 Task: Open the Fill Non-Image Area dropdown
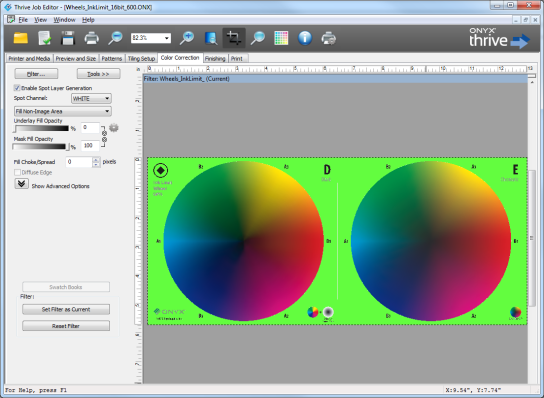pos(63,111)
